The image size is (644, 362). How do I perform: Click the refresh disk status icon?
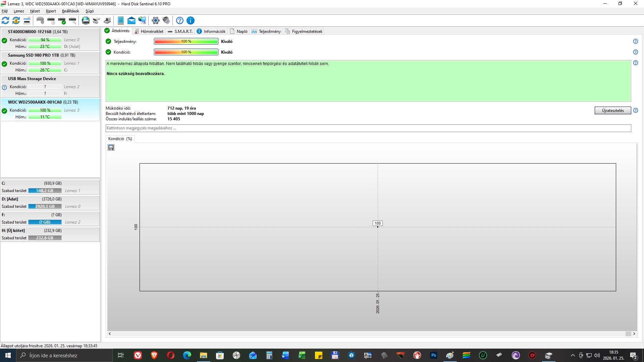point(5,20)
